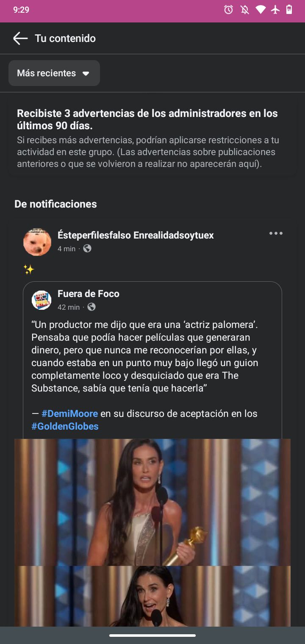Open the Fuera de Foco page name

pos(89,294)
